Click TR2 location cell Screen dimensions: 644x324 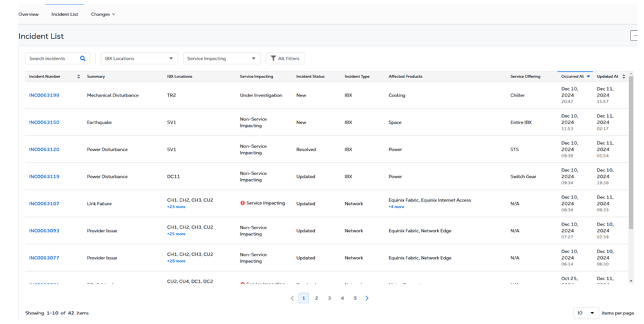(171, 95)
